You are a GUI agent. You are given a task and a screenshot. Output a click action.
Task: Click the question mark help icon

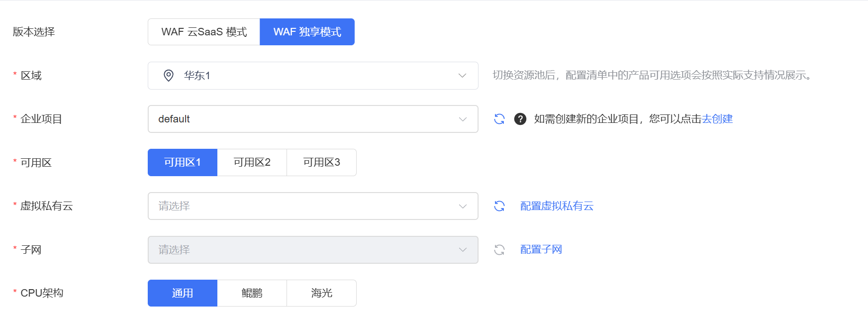click(x=520, y=119)
